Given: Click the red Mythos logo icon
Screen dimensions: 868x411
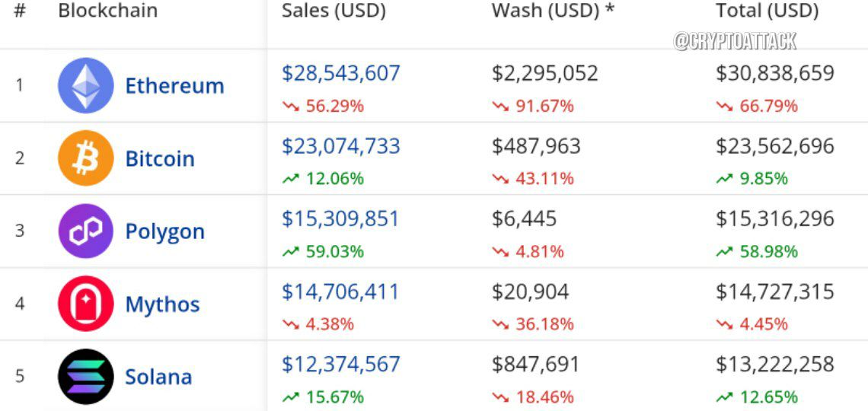Looking at the screenshot, I should [x=86, y=304].
